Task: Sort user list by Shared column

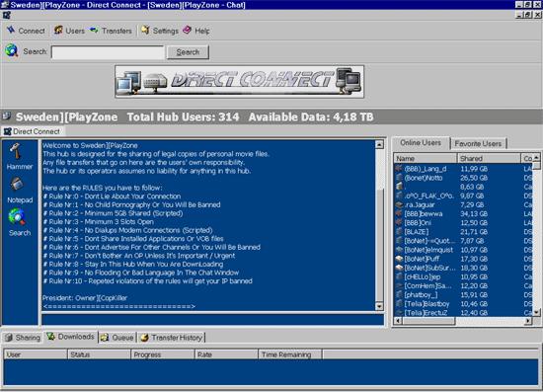Action: [489, 158]
